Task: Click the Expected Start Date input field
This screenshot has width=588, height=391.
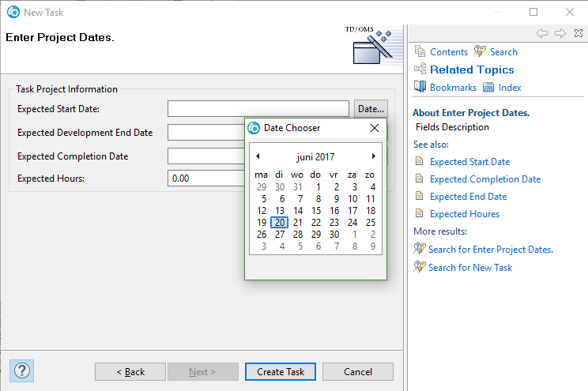Action: point(258,108)
